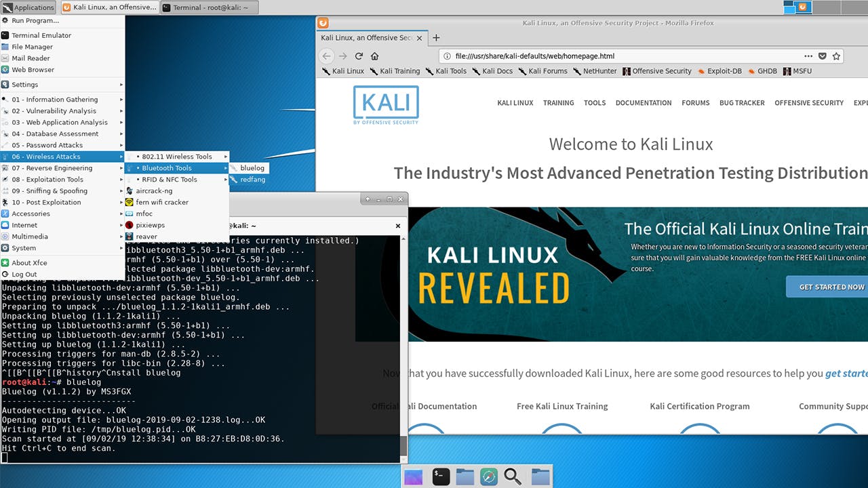This screenshot has width=868, height=488.
Task: Select Run Program in Applications menu
Action: (x=62, y=20)
